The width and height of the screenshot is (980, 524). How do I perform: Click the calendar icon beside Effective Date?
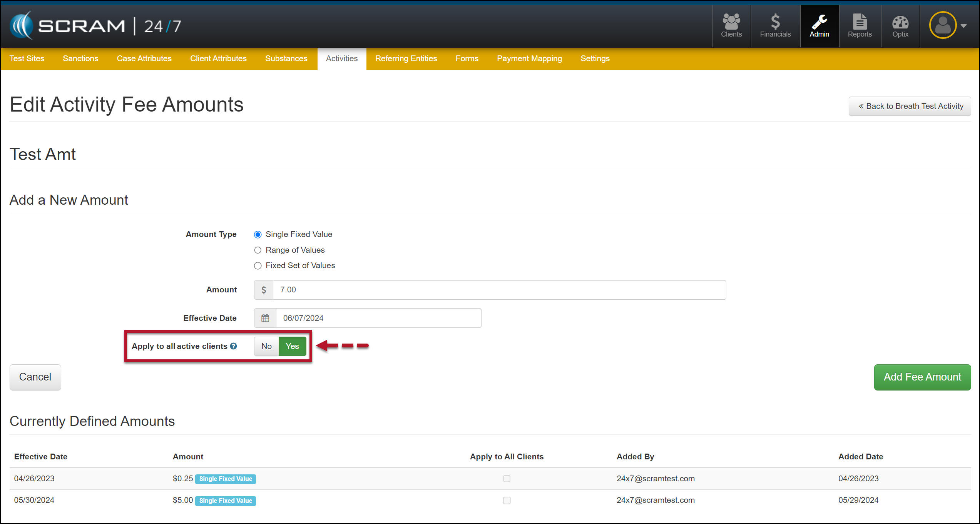click(x=265, y=318)
